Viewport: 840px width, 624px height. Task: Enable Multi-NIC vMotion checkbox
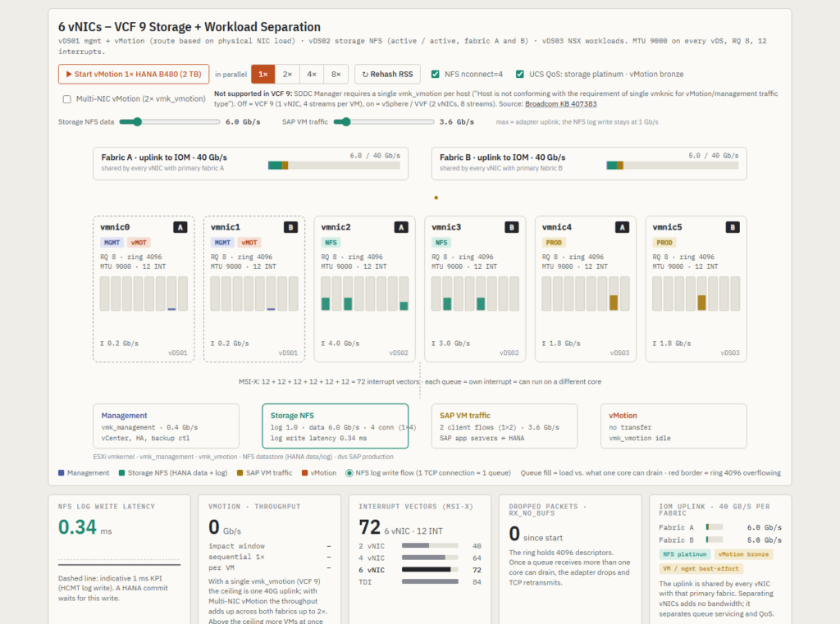point(67,99)
